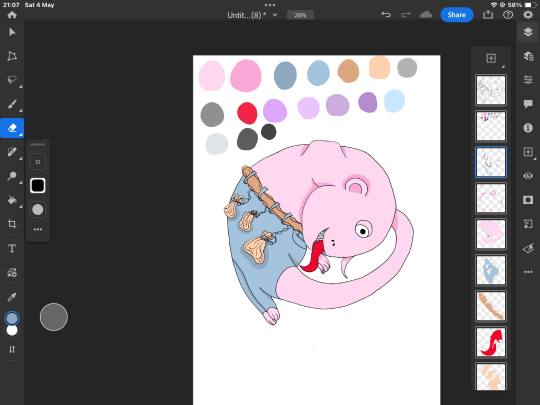The width and height of the screenshot is (540, 405).
Task: Open the export icon
Action: click(488, 14)
